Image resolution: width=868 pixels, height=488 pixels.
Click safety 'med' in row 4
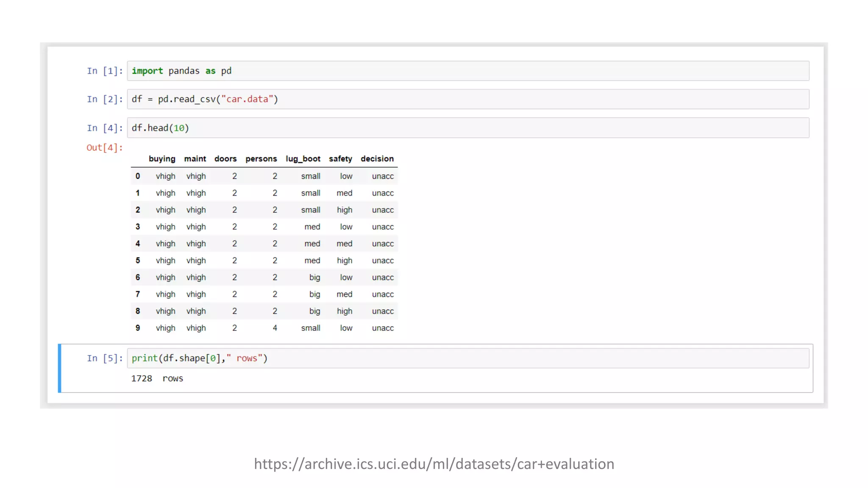(x=345, y=244)
